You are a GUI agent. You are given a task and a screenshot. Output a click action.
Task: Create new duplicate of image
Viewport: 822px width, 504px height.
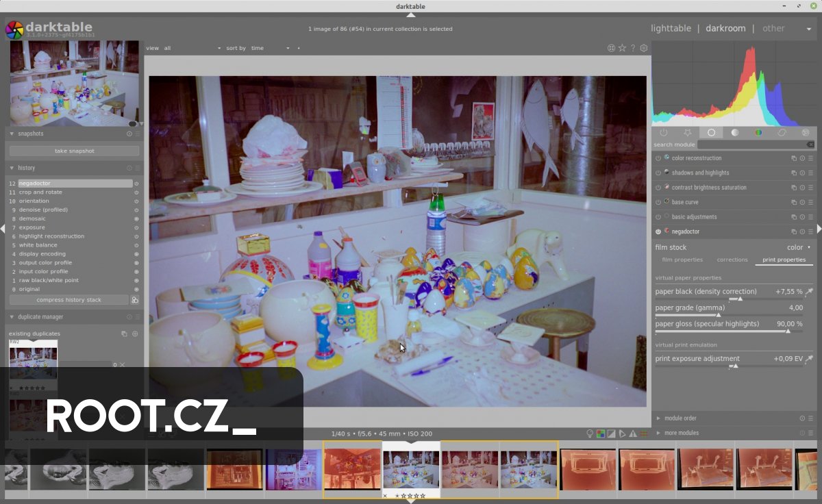point(135,334)
